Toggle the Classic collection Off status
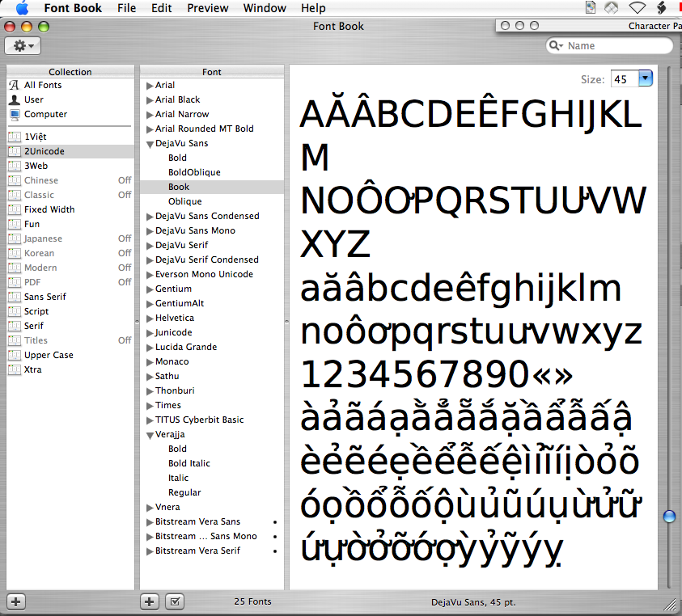 125,195
